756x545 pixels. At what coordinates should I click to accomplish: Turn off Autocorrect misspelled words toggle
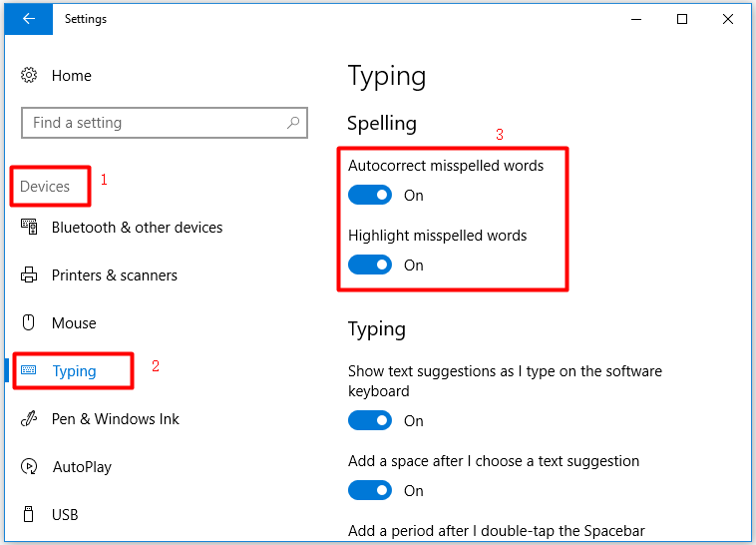[370, 195]
